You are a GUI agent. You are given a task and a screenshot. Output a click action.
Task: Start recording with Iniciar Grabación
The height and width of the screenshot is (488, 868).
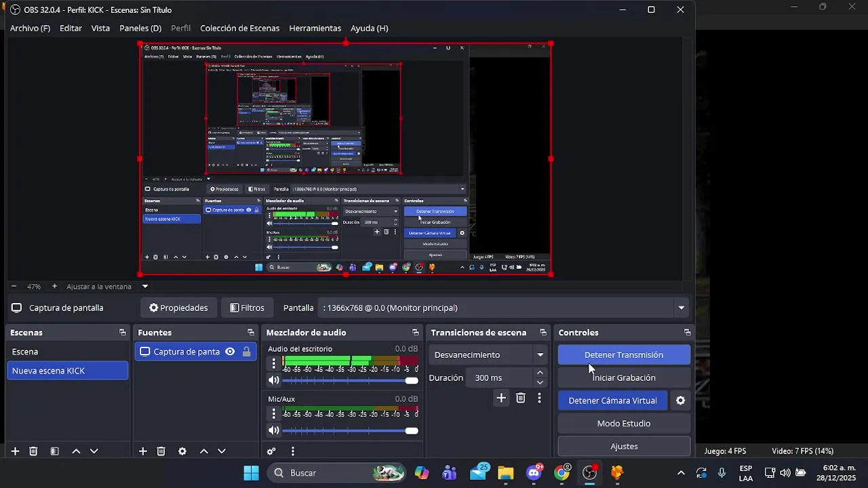click(x=624, y=378)
